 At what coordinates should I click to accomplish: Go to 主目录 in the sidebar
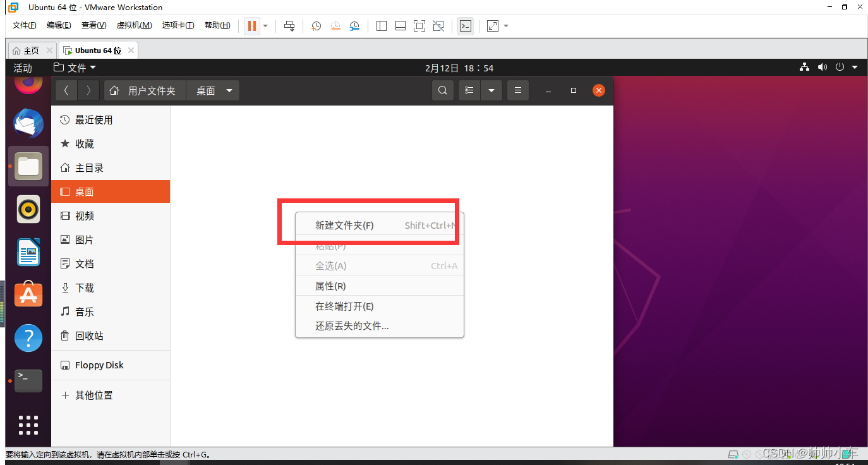pos(111,168)
